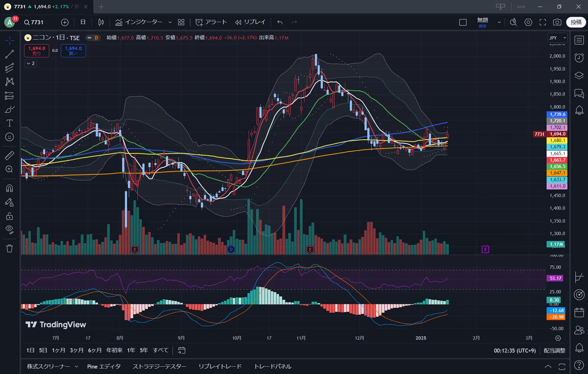588x374 pixels.
Task: Toggle lock all drawing tools
Action: point(9,216)
